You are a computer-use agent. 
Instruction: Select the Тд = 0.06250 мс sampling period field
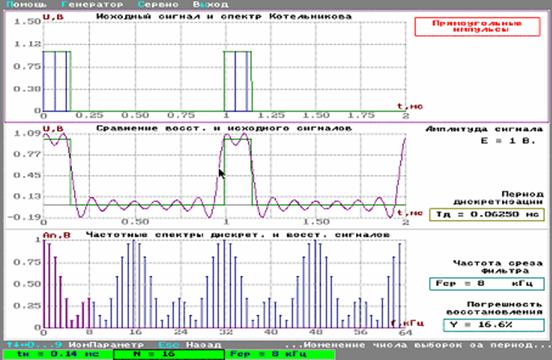point(487,215)
